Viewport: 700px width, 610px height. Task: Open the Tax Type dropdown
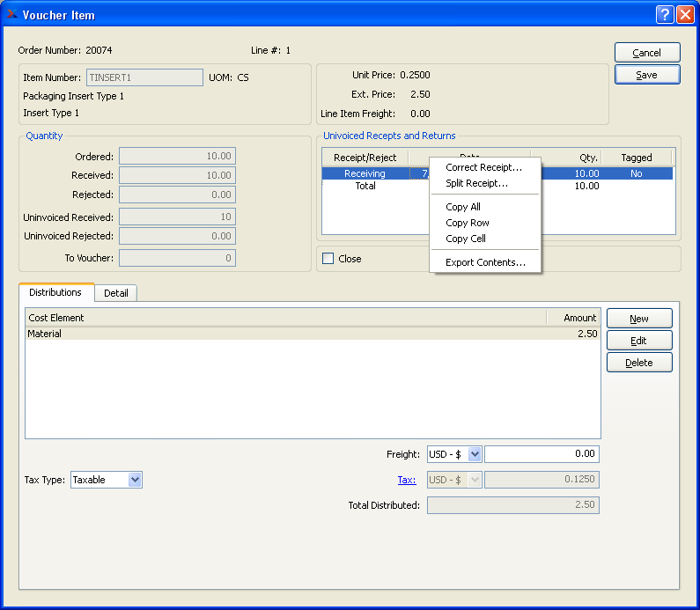135,480
